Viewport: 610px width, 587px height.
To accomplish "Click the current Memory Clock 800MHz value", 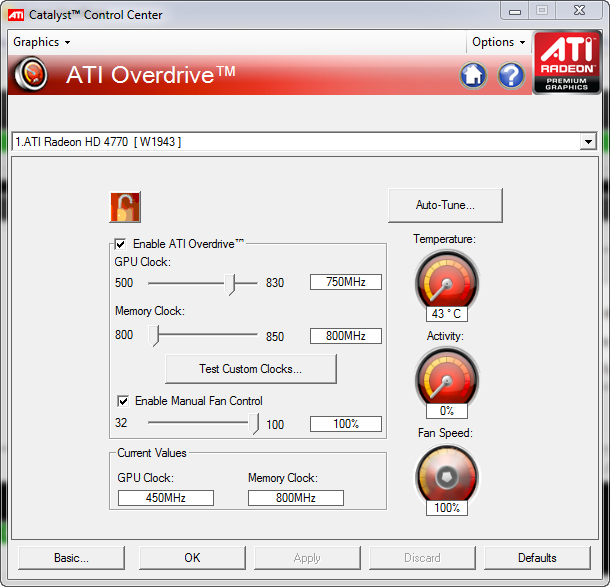I will 296,498.
